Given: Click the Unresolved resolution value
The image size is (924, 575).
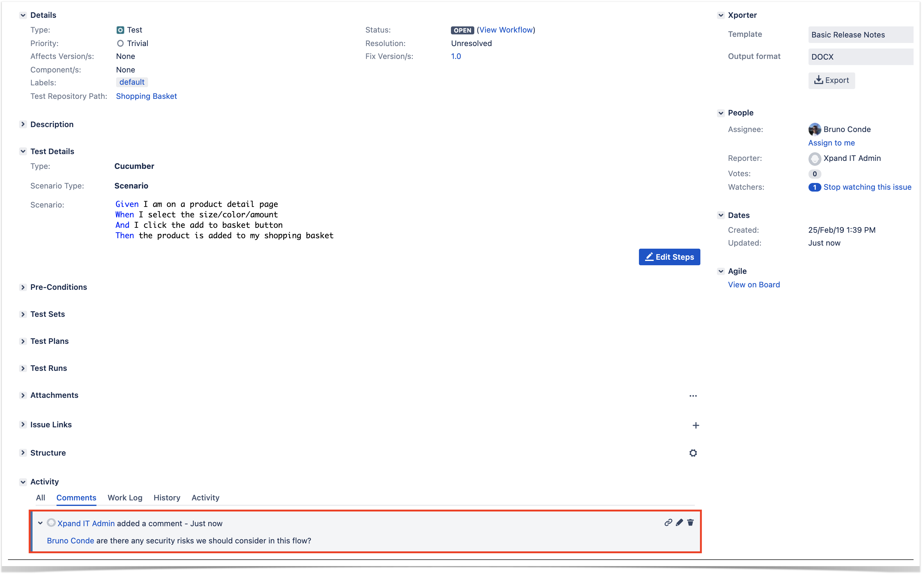Looking at the screenshot, I should (471, 43).
